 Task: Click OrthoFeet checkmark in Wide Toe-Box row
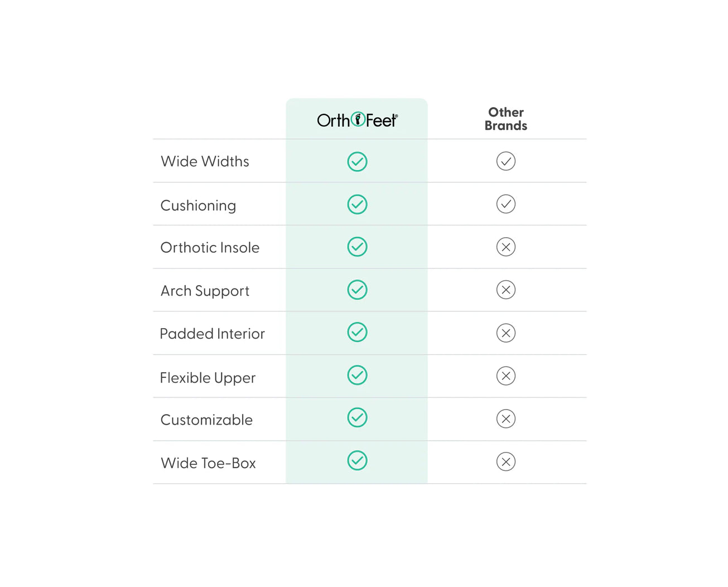[x=357, y=460]
